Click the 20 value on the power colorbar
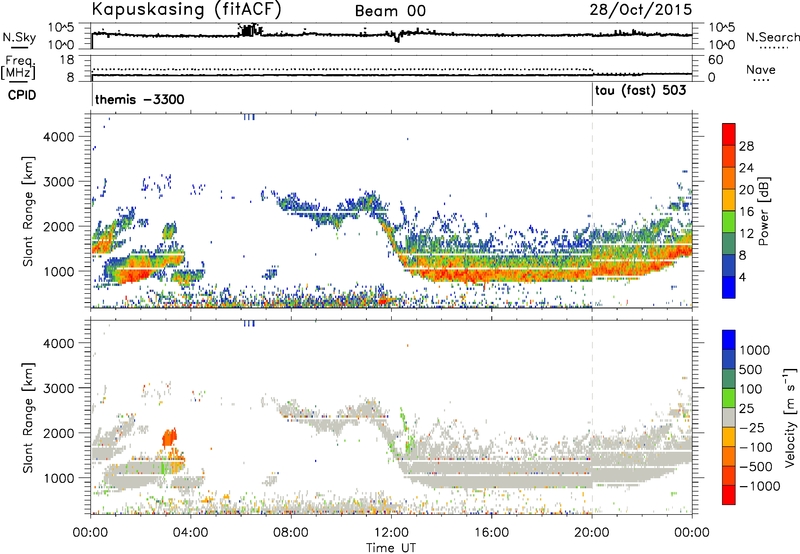This screenshot has width=800, height=554. (x=746, y=190)
